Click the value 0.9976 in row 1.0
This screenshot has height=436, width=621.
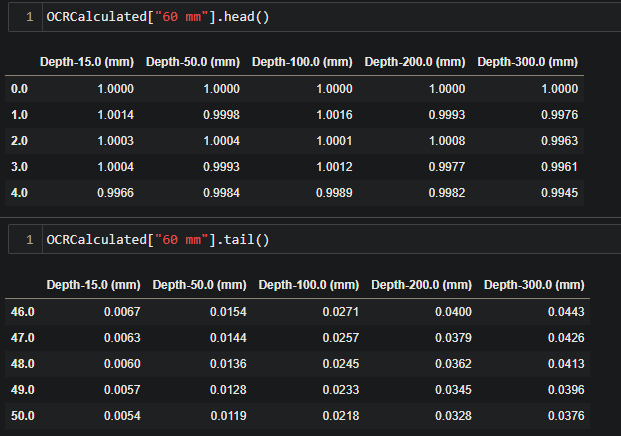[x=560, y=115]
